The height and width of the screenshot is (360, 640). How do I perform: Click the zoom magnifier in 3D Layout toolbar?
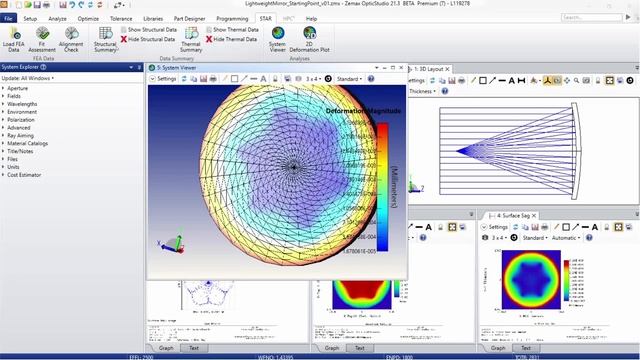tap(576, 80)
